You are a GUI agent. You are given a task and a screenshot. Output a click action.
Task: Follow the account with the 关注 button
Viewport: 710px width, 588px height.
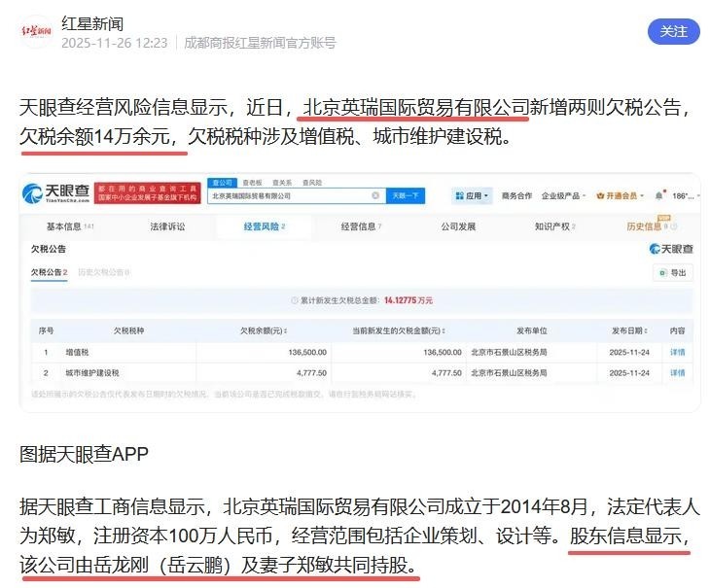[x=673, y=31]
